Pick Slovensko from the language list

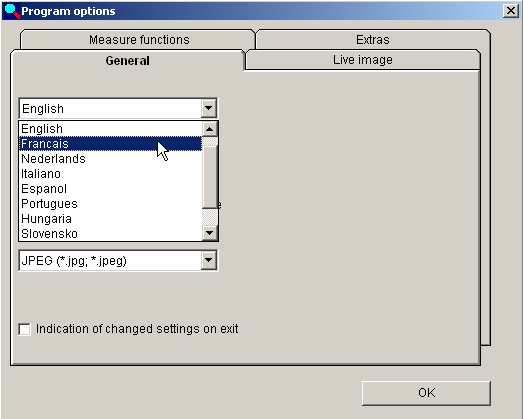point(110,234)
